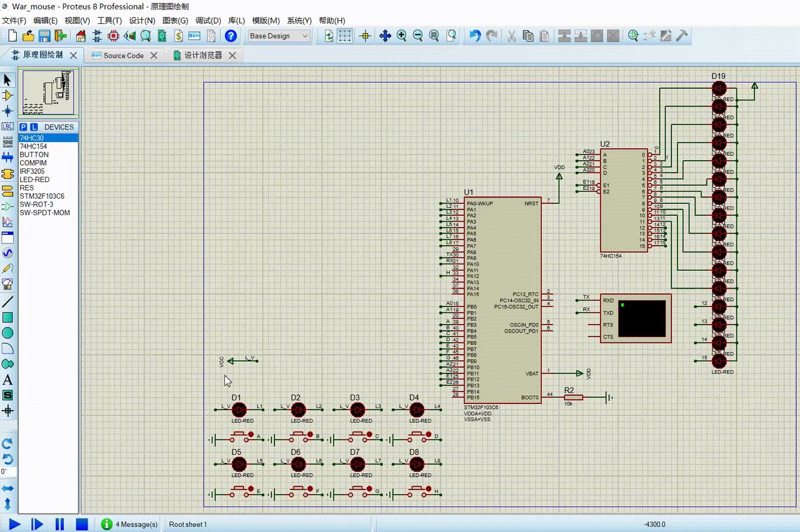This screenshot has height=532, width=800.
Task: Select BUTTON in devices list
Action: (x=48, y=155)
